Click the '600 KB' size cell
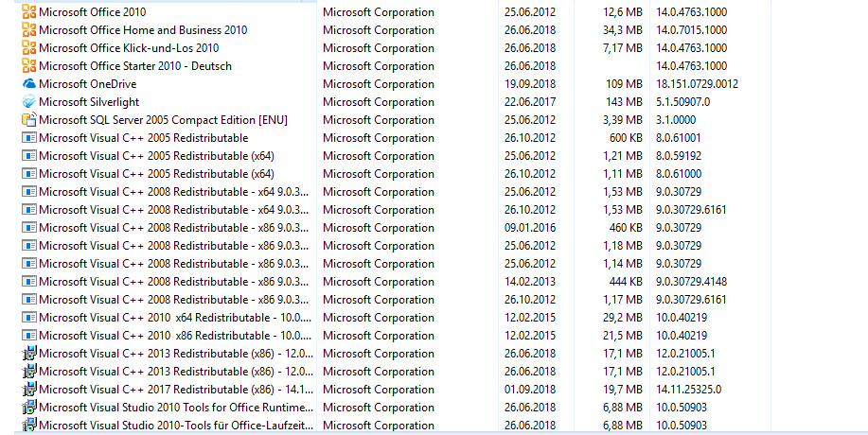Screen dimensions: 868x435 pos(626,138)
